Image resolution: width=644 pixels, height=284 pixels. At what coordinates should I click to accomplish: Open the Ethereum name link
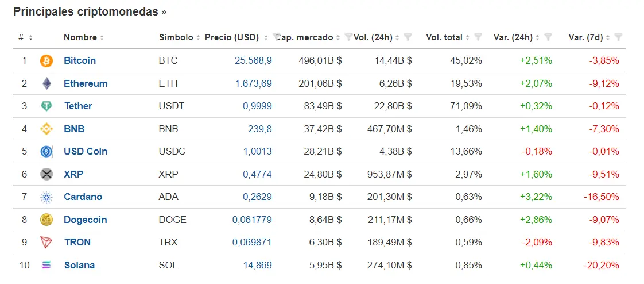click(x=86, y=83)
